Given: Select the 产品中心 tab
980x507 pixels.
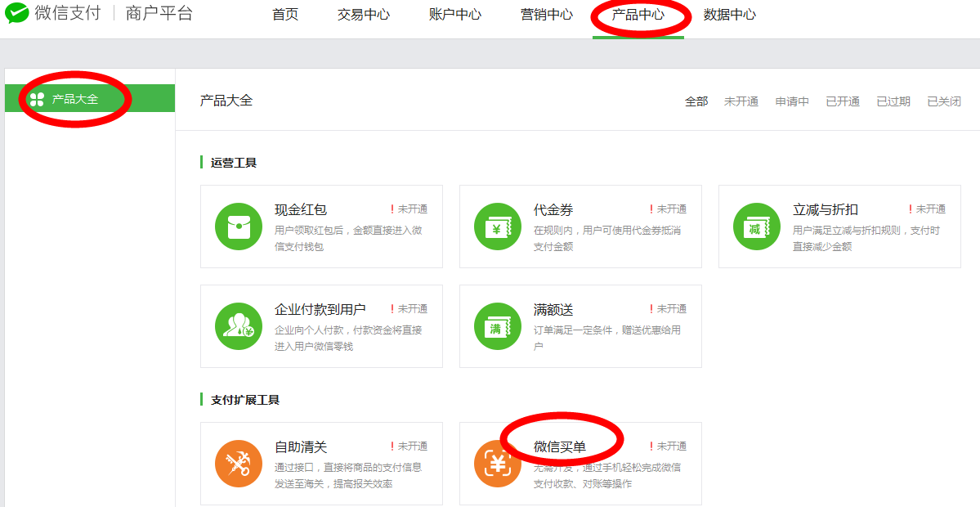Looking at the screenshot, I should pos(638,15).
